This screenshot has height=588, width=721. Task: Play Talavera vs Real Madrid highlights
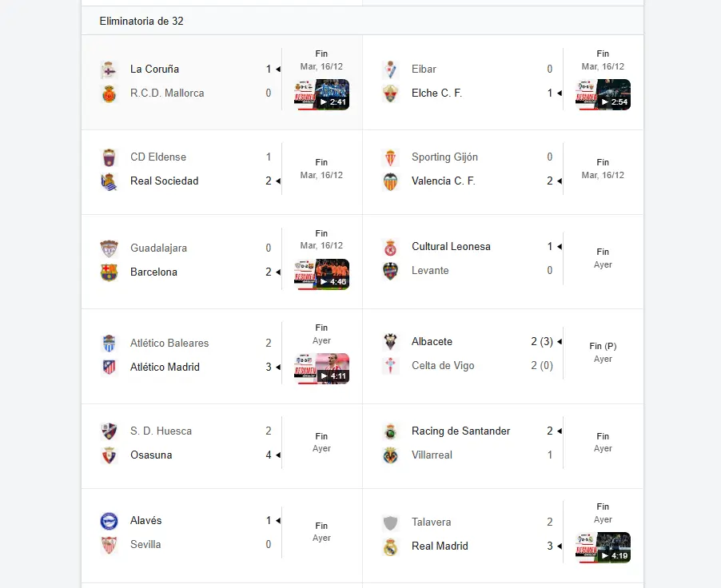point(603,547)
